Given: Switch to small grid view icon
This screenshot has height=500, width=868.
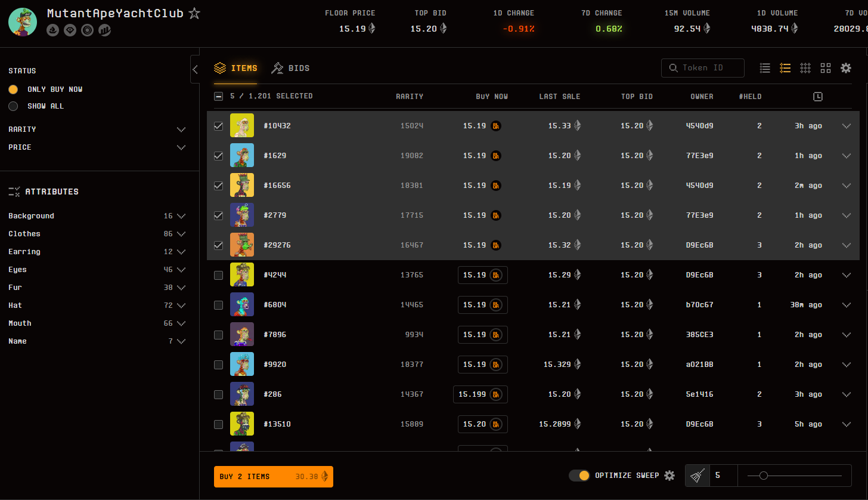Looking at the screenshot, I should 805,68.
